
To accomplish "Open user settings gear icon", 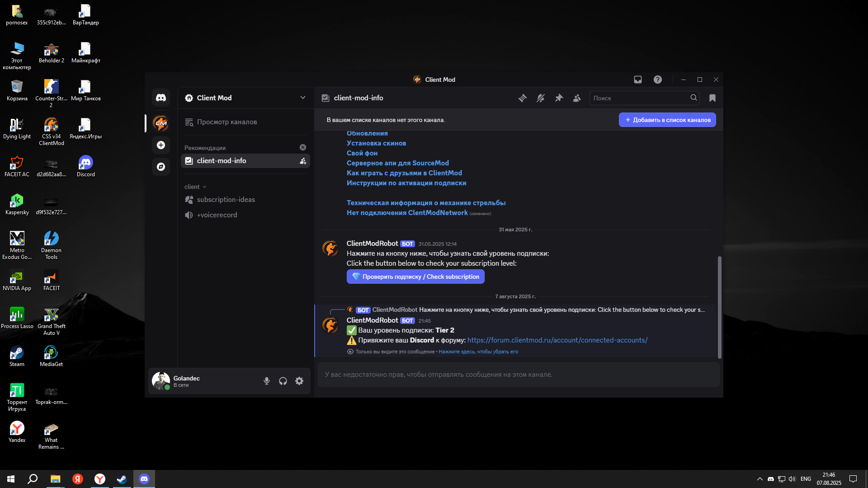I will coord(299,381).
